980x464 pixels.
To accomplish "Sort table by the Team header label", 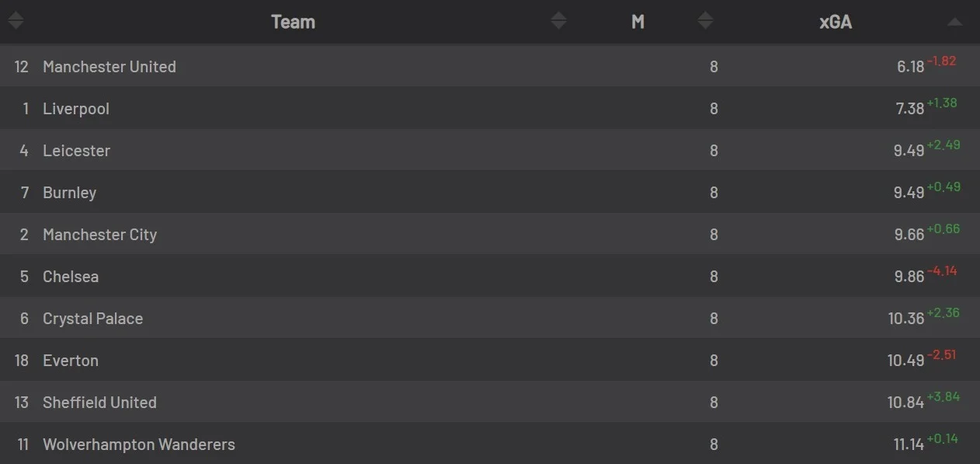I will (x=293, y=22).
